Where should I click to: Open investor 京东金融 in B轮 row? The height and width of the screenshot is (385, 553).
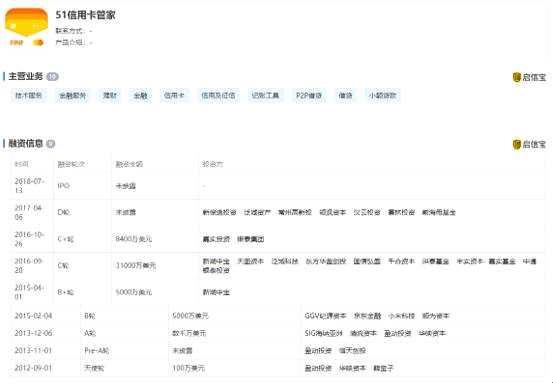(367, 316)
